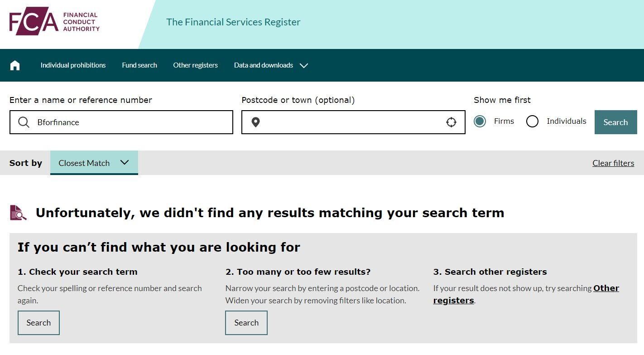Follow the bold Other registers link
This screenshot has width=644, height=355.
point(526,294)
